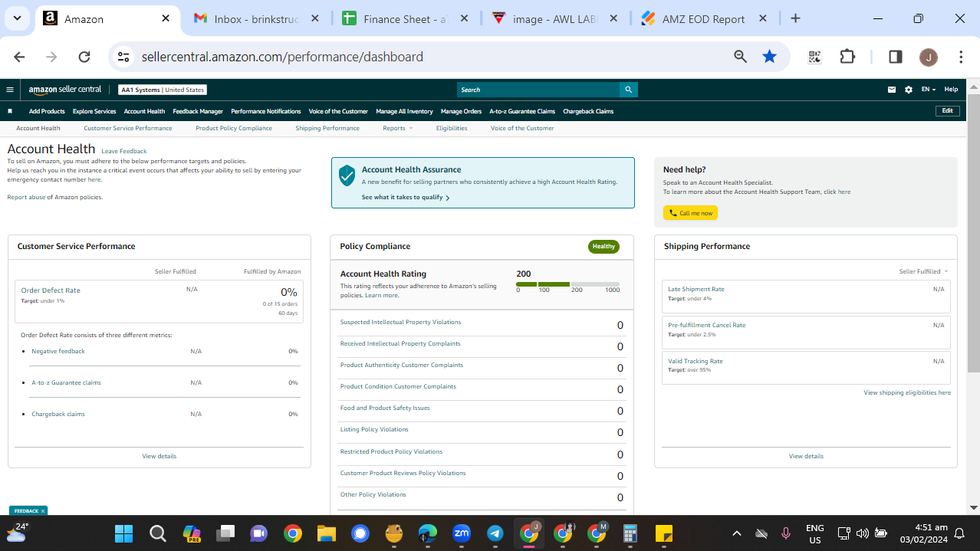Open the messages envelope icon
Viewport: 980px width, 551px height.
[892, 90]
